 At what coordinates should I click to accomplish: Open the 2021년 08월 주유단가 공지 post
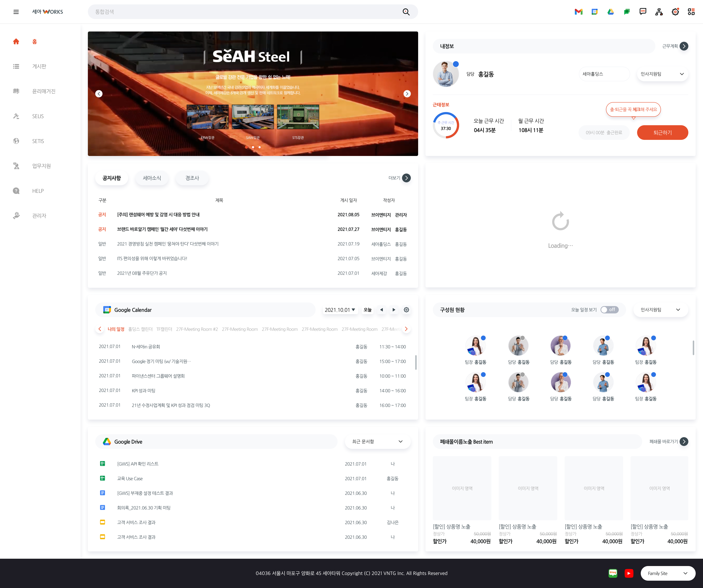point(142,273)
